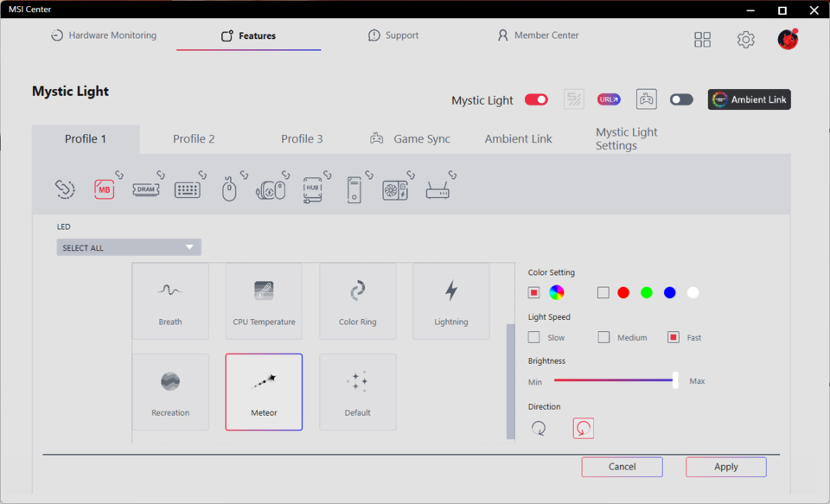Select the PC case device icon

[354, 190]
